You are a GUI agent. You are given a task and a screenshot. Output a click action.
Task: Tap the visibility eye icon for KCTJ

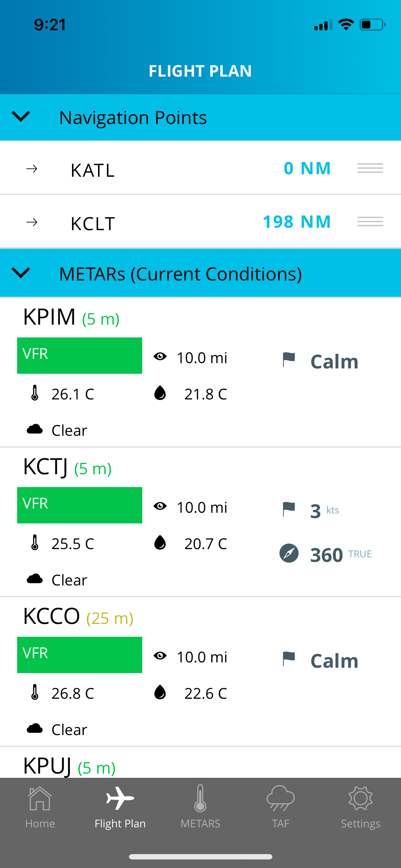[x=160, y=506]
